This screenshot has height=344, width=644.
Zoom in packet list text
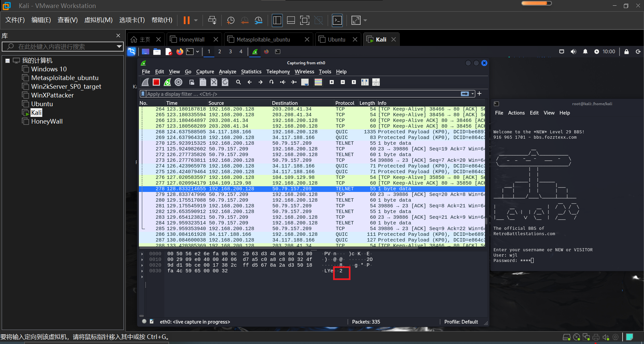tap(332, 82)
